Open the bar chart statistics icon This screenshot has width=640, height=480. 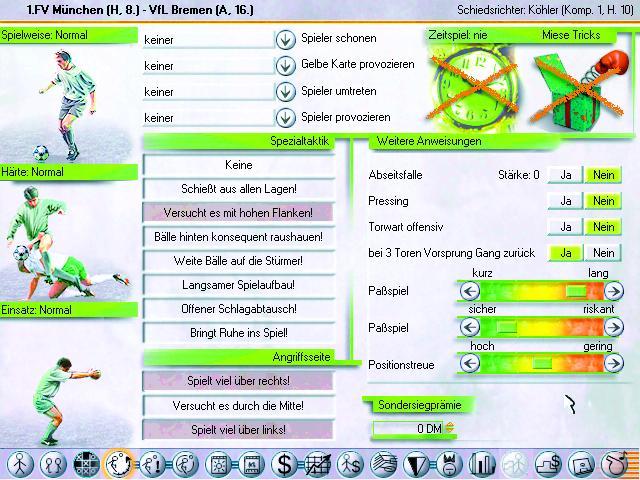(x=482, y=464)
